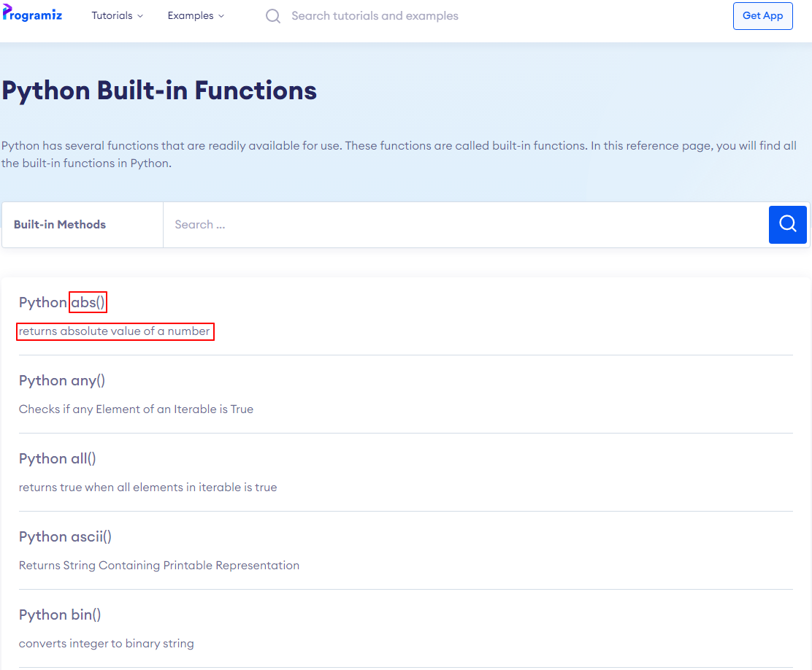Focus the built-in methods 'Search ...' field
This screenshot has width=812, height=670.
coord(466,225)
